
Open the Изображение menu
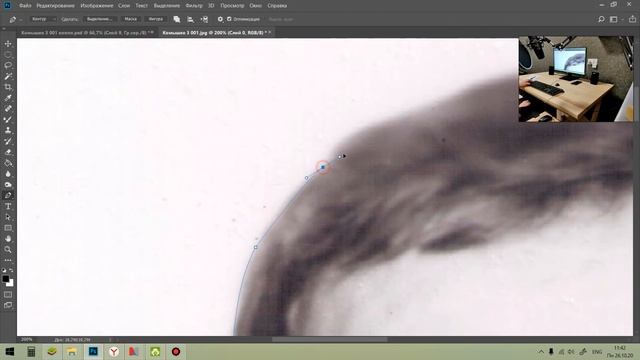coord(97,6)
